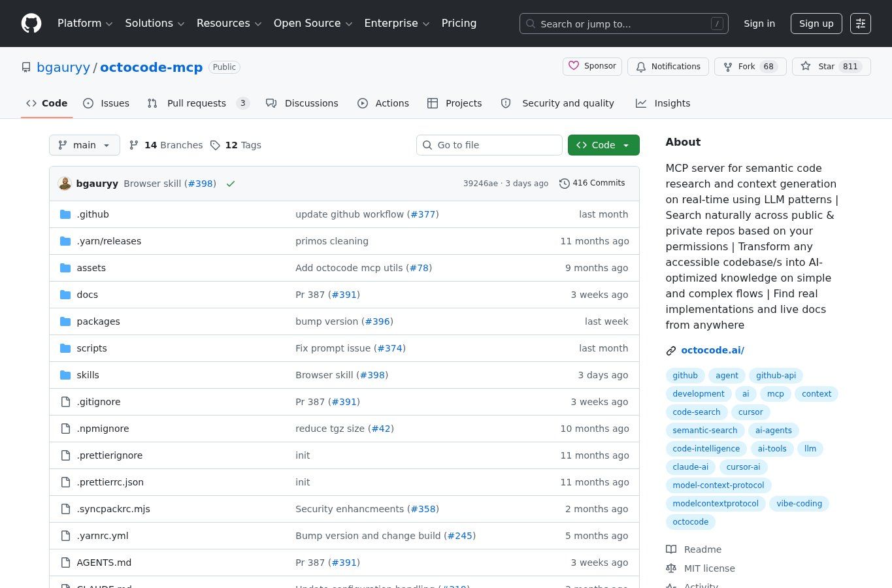Viewport: 892px width, 588px height.
Task: Fork the repository
Action: point(750,67)
